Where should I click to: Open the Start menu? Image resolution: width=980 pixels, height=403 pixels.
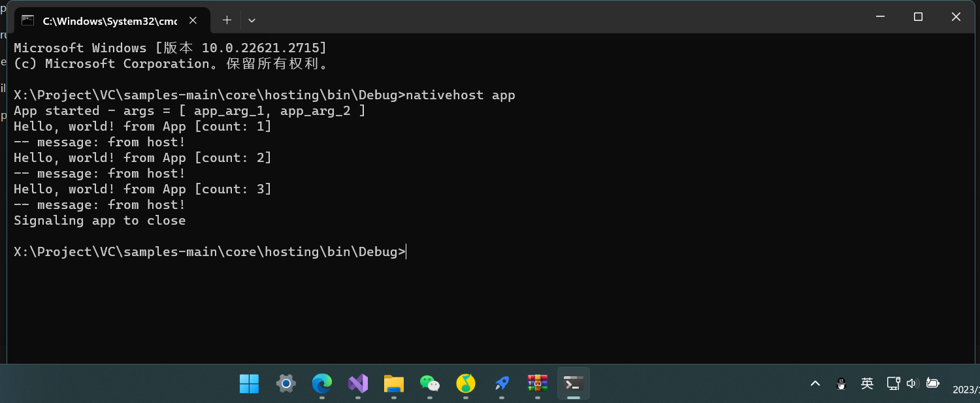tap(249, 383)
